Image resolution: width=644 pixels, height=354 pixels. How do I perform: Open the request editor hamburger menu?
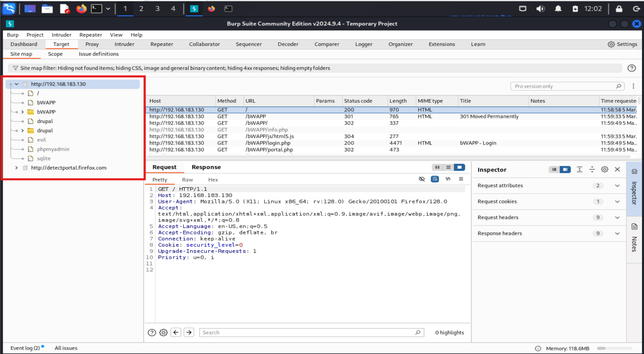(x=461, y=179)
